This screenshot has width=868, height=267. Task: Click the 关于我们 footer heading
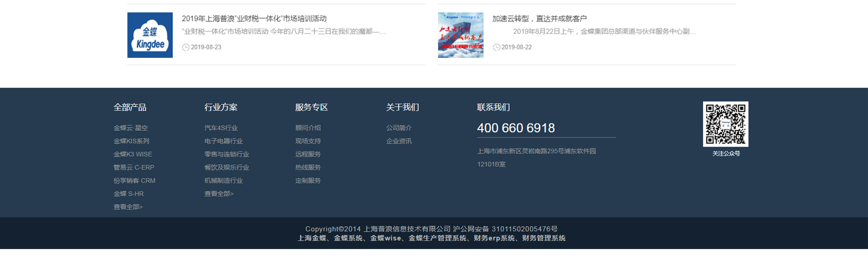click(x=403, y=107)
